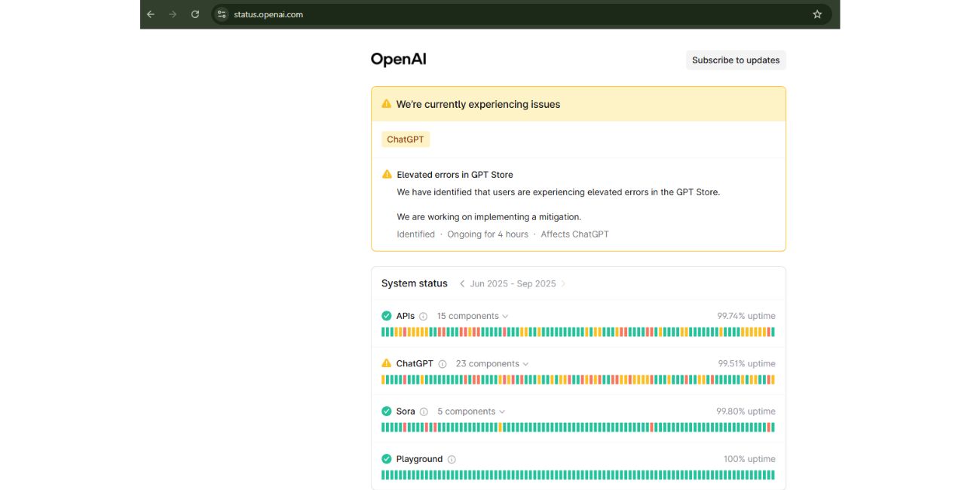Screen dimensions: 980x490
Task: Click the APIs uptime history bar
Action: (578, 332)
